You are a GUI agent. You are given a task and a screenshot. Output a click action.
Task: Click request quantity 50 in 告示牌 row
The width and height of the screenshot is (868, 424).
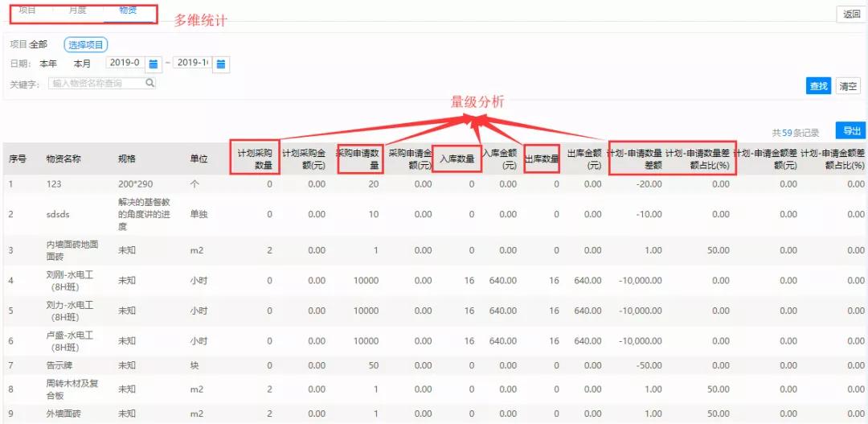click(x=374, y=366)
